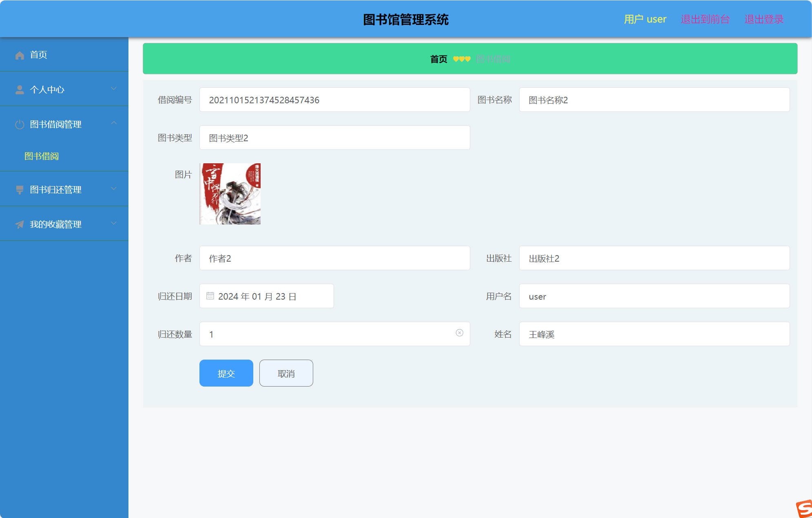This screenshot has height=518, width=812.
Task: Click the heart icons in the breadcrumb bar
Action: (461, 59)
